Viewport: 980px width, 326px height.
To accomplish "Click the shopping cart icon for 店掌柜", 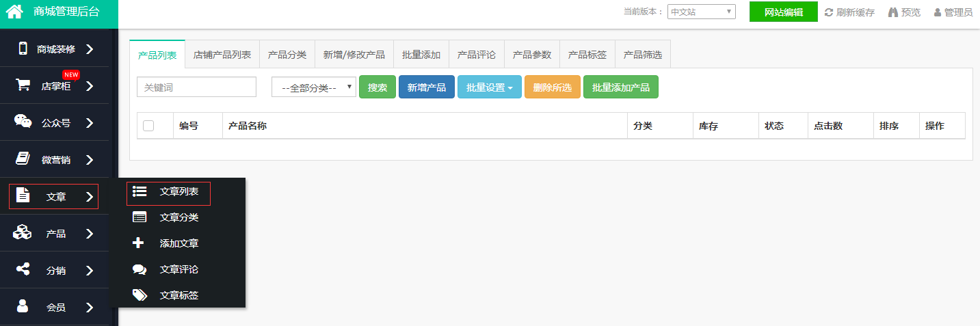I will 23,85.
